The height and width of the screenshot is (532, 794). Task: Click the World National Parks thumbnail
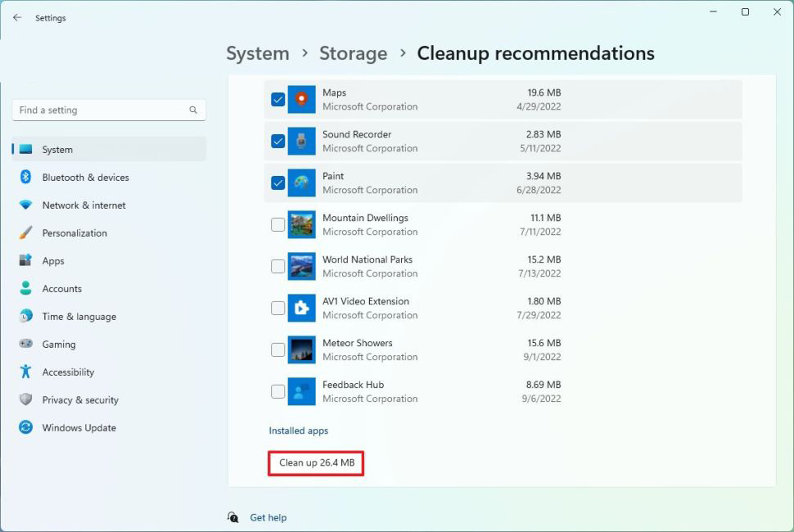pos(301,267)
